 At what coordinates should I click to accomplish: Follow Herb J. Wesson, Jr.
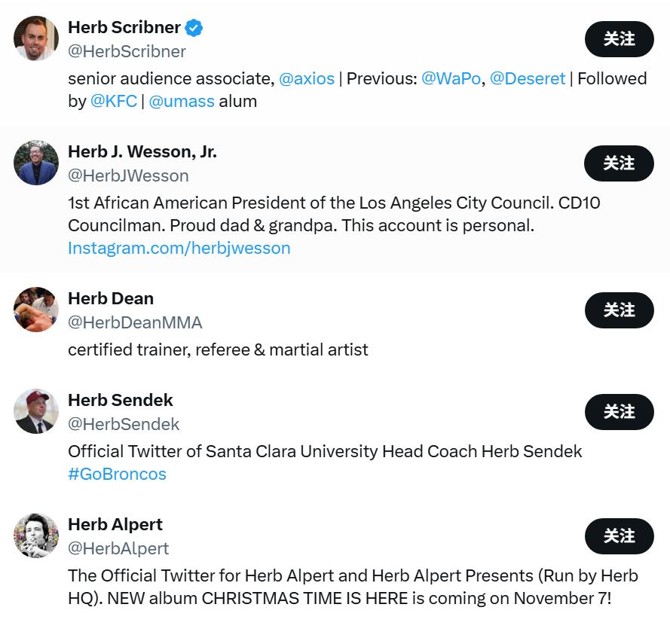tap(619, 163)
